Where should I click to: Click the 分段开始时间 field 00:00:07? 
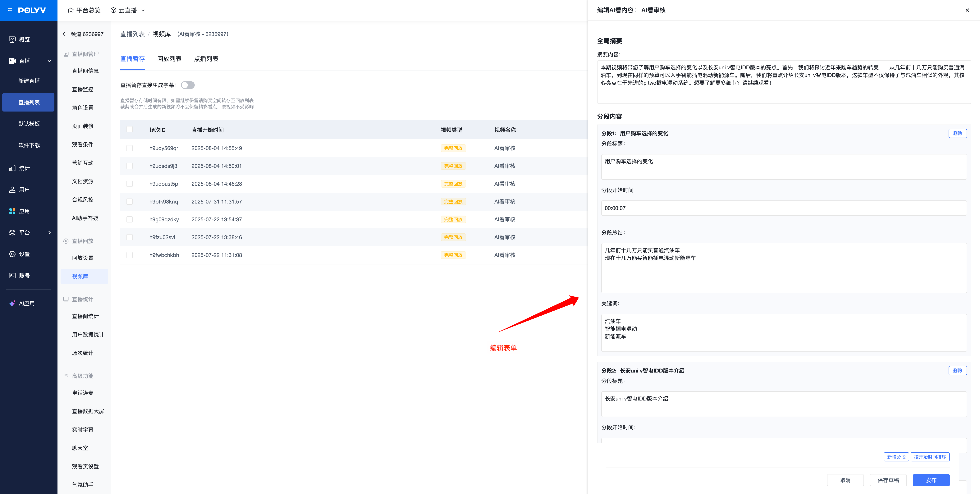click(x=784, y=208)
